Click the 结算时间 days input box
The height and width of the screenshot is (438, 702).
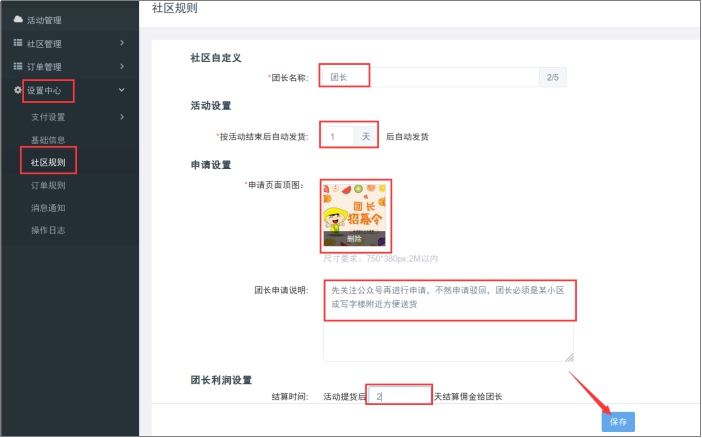tap(399, 396)
